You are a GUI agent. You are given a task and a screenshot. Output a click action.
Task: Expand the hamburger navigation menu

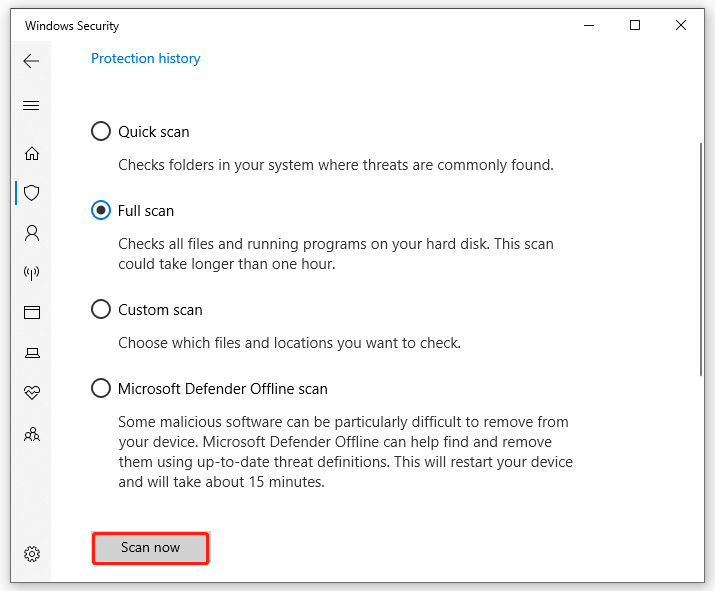coord(31,106)
